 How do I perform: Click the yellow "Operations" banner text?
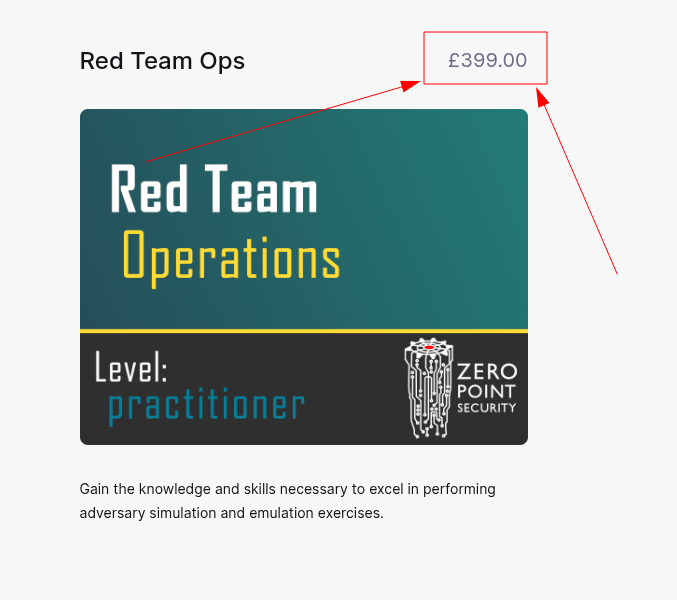coord(231,257)
